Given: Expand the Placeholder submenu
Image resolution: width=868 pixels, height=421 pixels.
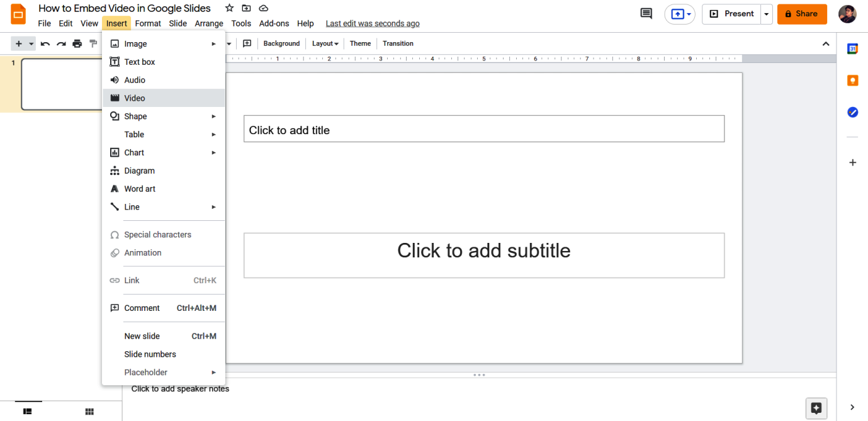Looking at the screenshot, I should pos(164,373).
